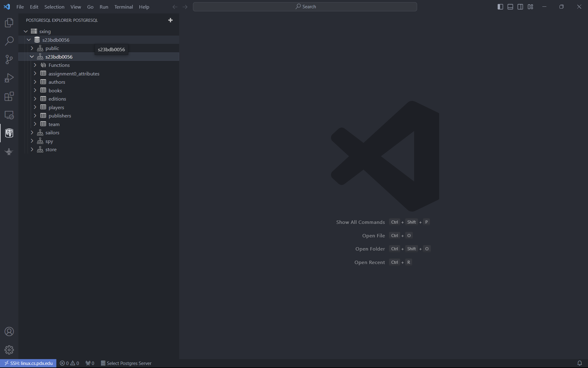Screen dimensions: 588x368
Task: Open the Explorer view in activity bar
Action: coord(9,23)
